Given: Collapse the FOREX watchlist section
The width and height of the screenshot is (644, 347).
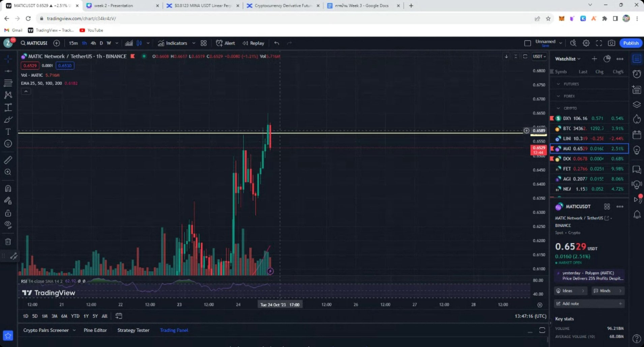Looking at the screenshot, I should point(558,96).
